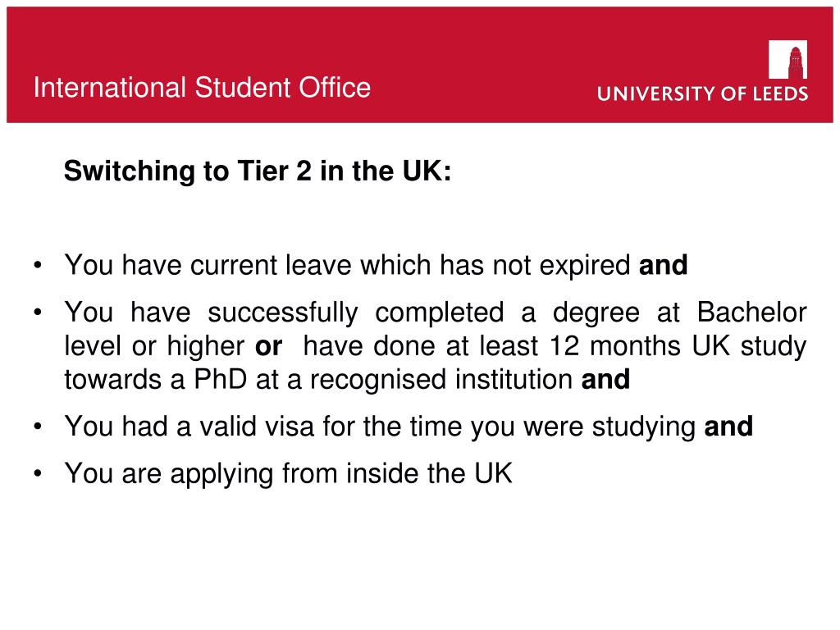Click the bold 'or' in the degree bullet
Screen dimensions: 840x630
[x=268, y=347]
